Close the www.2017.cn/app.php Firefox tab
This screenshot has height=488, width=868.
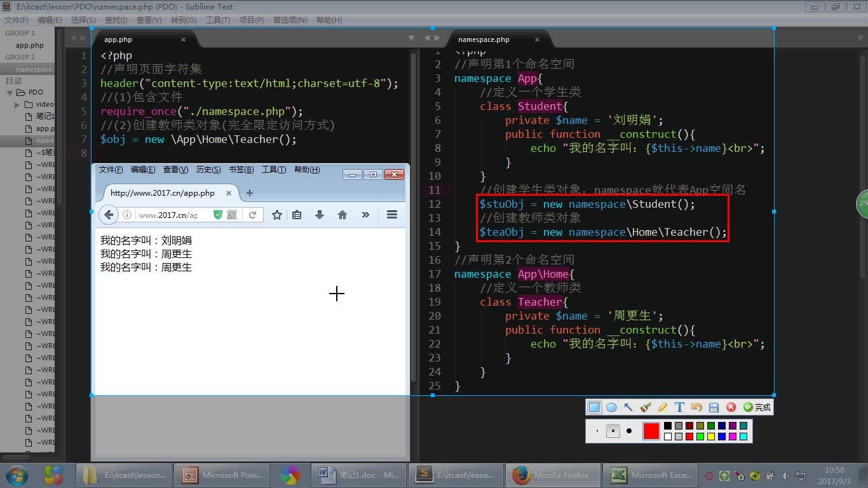coord(229,193)
